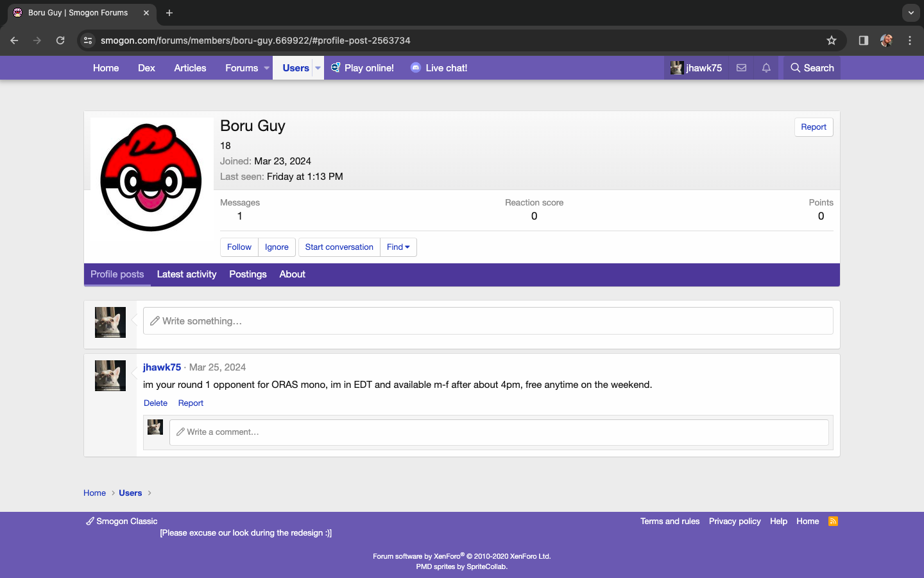This screenshot has width=924, height=578.
Task: Expand the Users dropdown arrow
Action: click(318, 68)
